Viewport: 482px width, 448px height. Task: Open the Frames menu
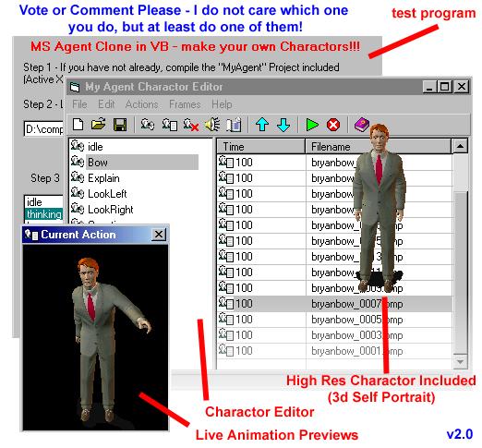(x=185, y=104)
